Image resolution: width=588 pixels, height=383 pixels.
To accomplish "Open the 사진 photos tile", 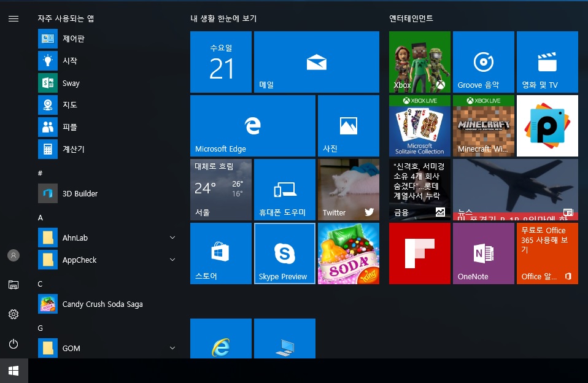I will [x=349, y=126].
